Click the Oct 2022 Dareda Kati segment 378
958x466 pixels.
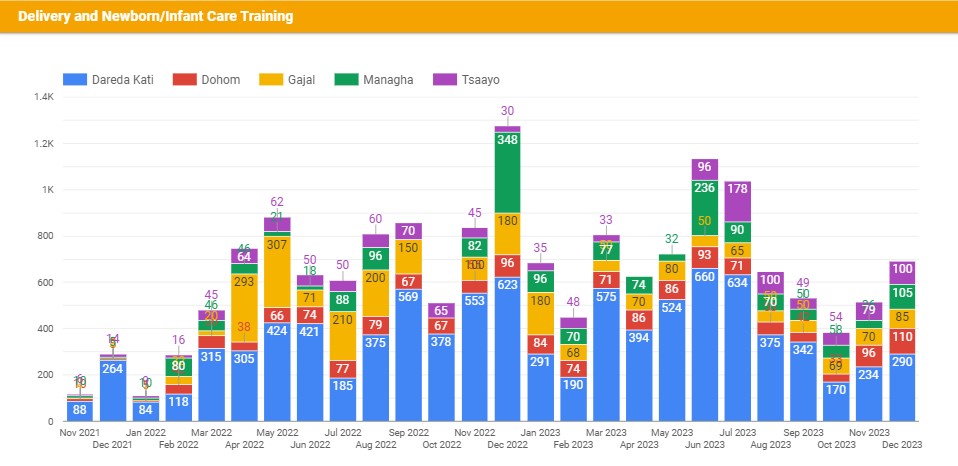coord(442,377)
